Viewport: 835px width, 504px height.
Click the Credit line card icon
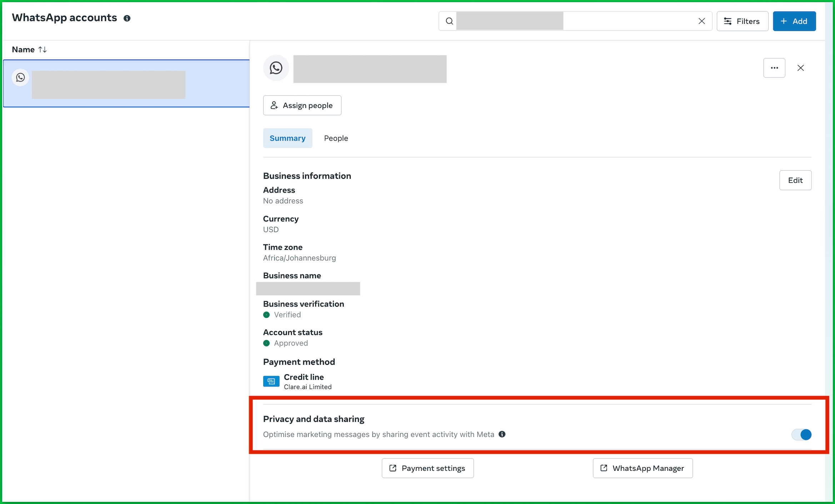pyautogui.click(x=271, y=381)
